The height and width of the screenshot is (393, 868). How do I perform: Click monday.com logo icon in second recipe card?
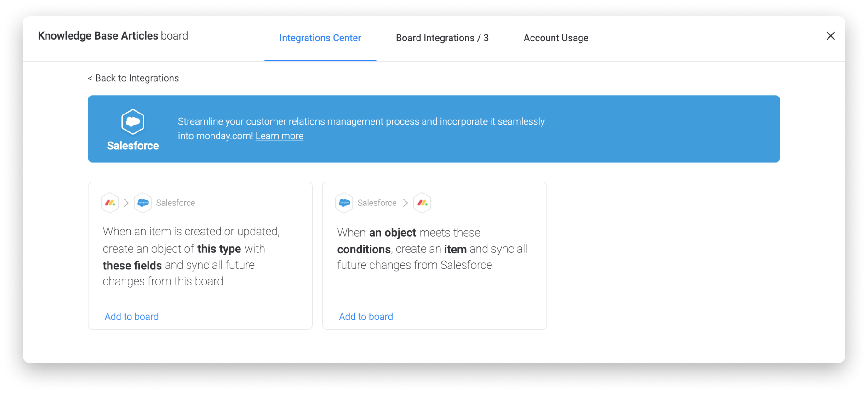(423, 203)
